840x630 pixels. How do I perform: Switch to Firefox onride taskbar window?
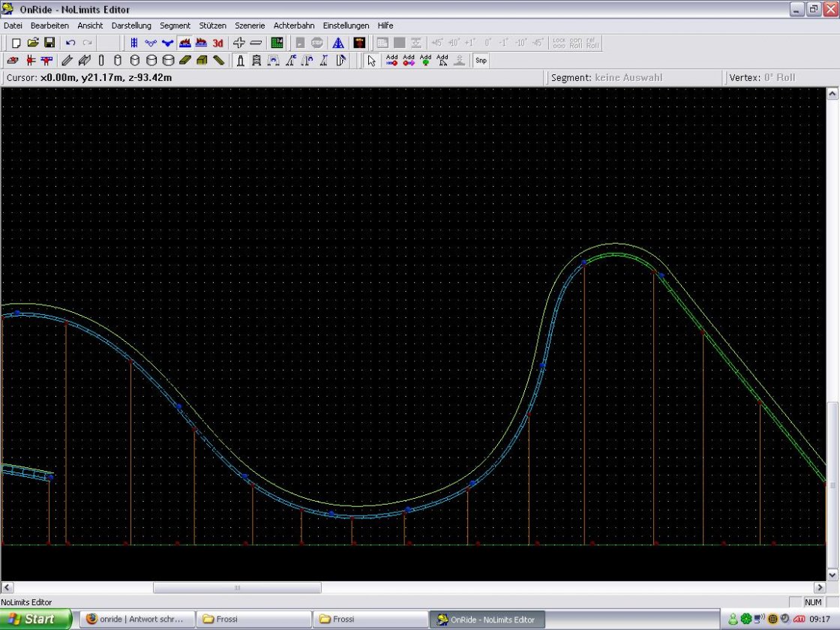[136, 619]
